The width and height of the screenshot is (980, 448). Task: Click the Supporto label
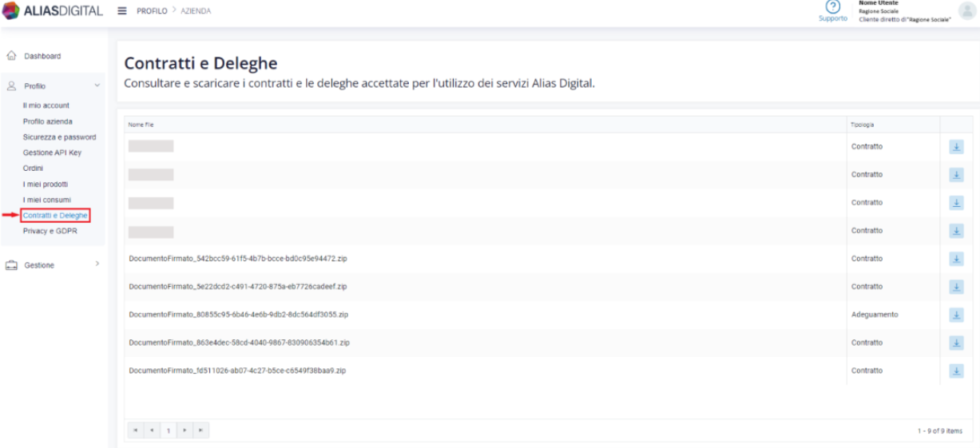[x=832, y=18]
